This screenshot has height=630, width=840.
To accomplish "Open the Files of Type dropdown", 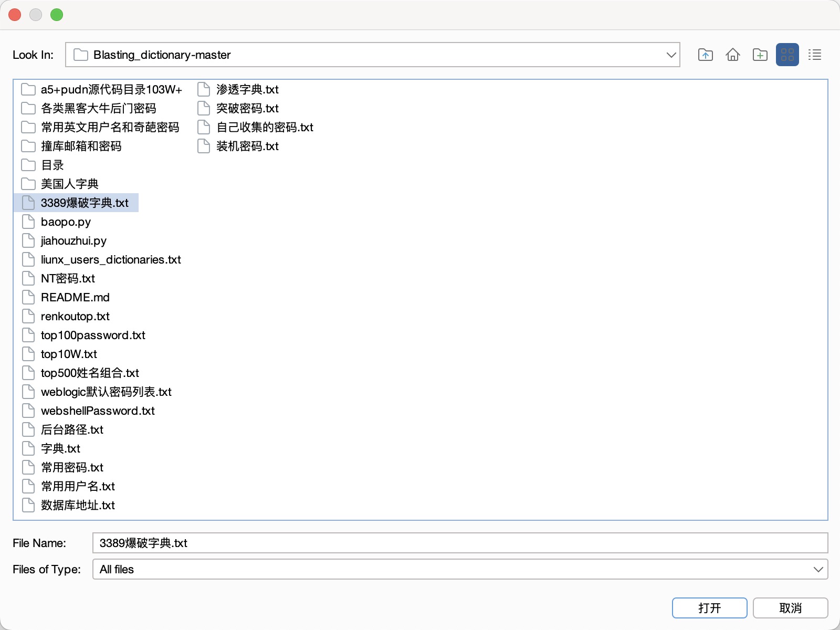I will [x=817, y=570].
